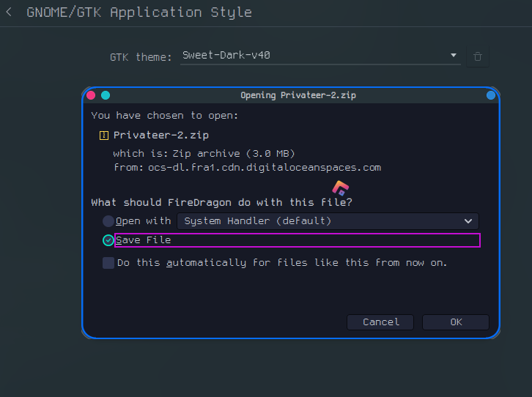The height and width of the screenshot is (397, 532).
Task: Click the Privateer-2.zip file name
Action: click(160, 136)
